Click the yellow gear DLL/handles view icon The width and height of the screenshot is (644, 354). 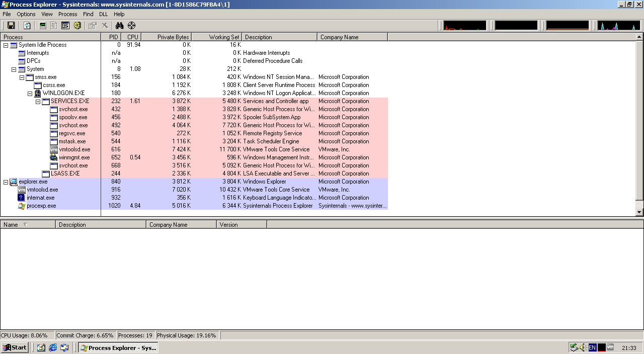click(x=77, y=25)
